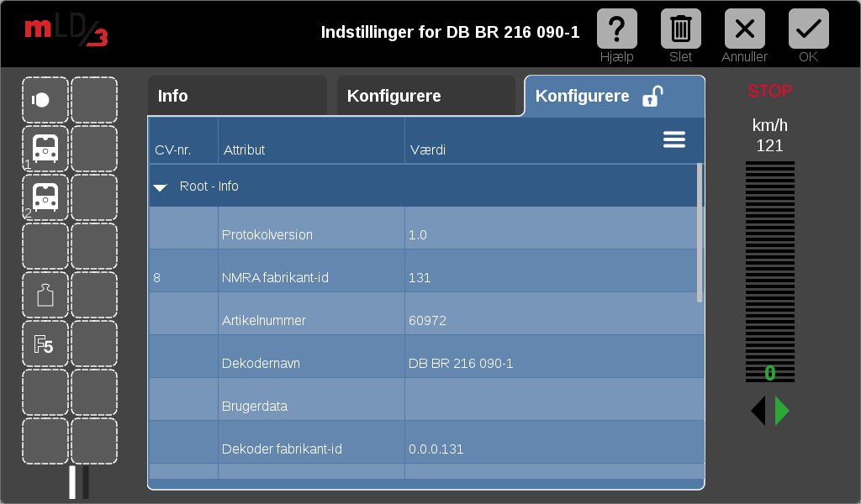861x504 pixels.
Task: Click the table vertical scrollbar
Action: point(700,233)
